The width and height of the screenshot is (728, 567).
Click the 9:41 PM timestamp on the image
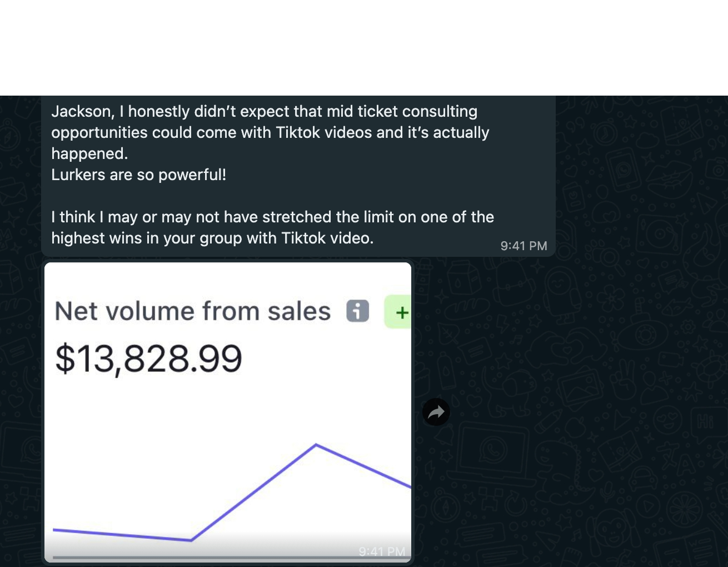(x=382, y=551)
